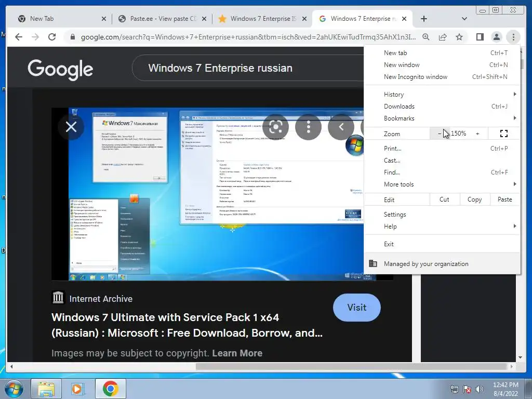The width and height of the screenshot is (532, 399).
Task: Reload the current page
Action: click(52, 37)
